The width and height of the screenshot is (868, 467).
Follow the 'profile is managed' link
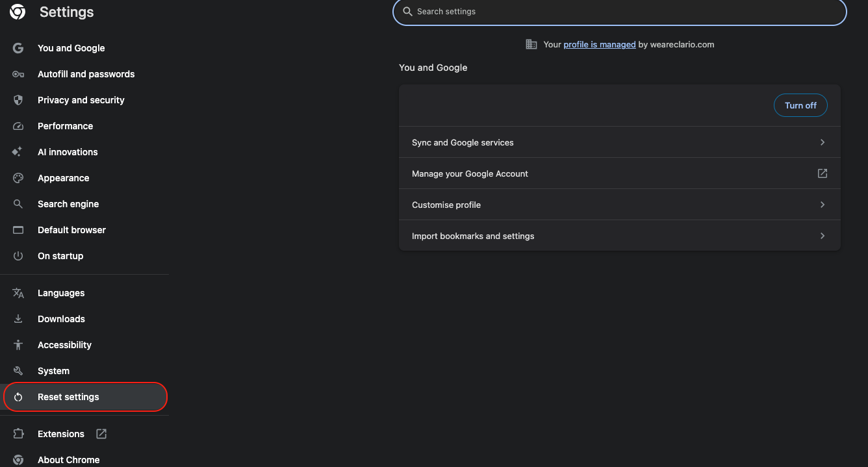tap(600, 44)
